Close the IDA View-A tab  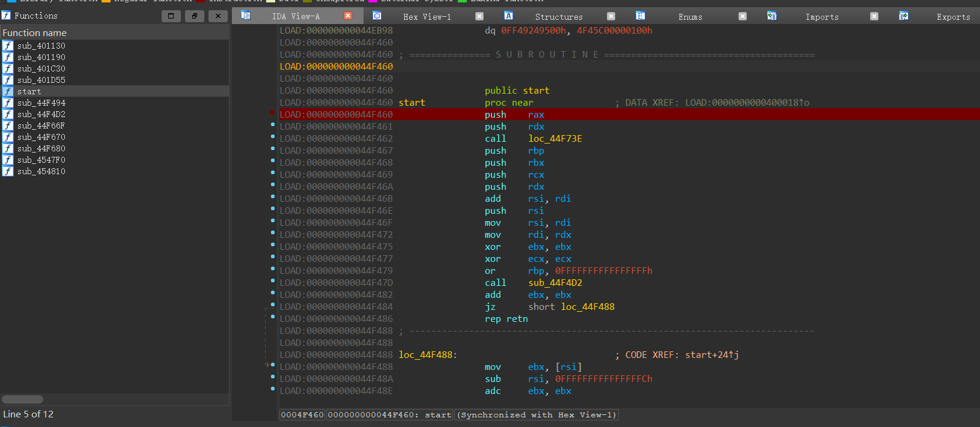click(x=348, y=16)
